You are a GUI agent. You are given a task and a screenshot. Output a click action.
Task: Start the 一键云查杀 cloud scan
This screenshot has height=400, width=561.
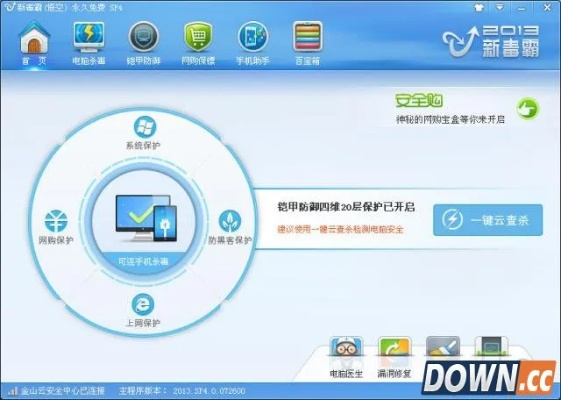coord(488,220)
